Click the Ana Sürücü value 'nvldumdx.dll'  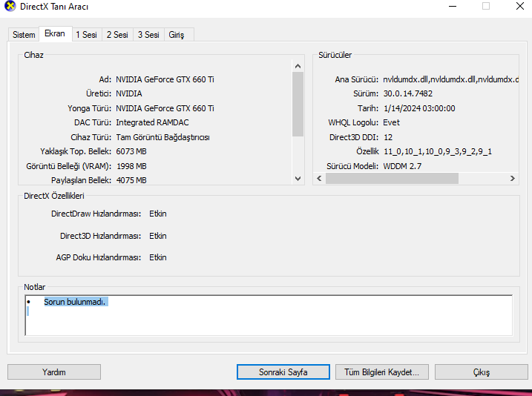pyautogui.click(x=451, y=79)
